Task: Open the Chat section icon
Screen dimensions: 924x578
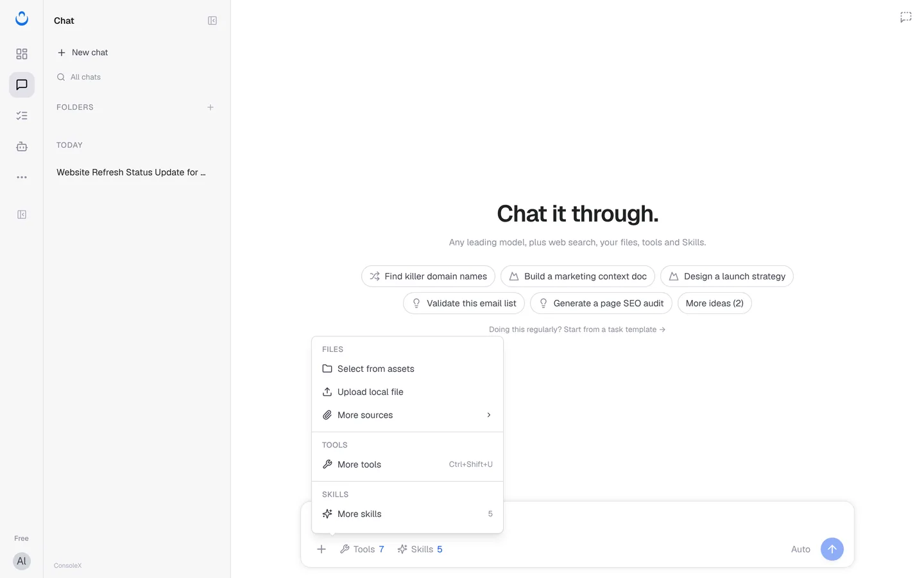Action: [x=22, y=85]
